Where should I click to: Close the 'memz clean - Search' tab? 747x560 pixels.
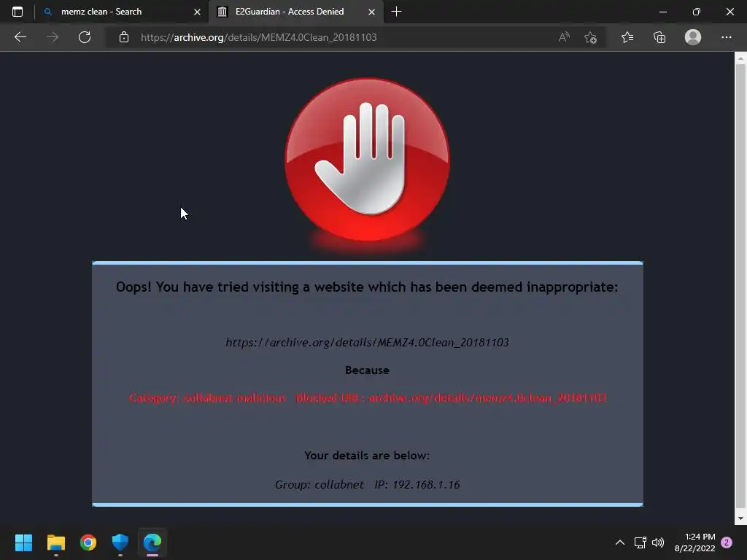coord(197,12)
